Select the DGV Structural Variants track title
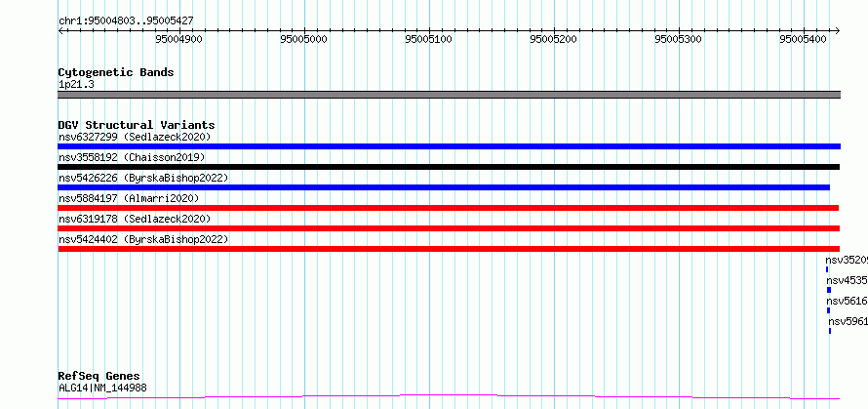The image size is (868, 409). click(x=137, y=125)
